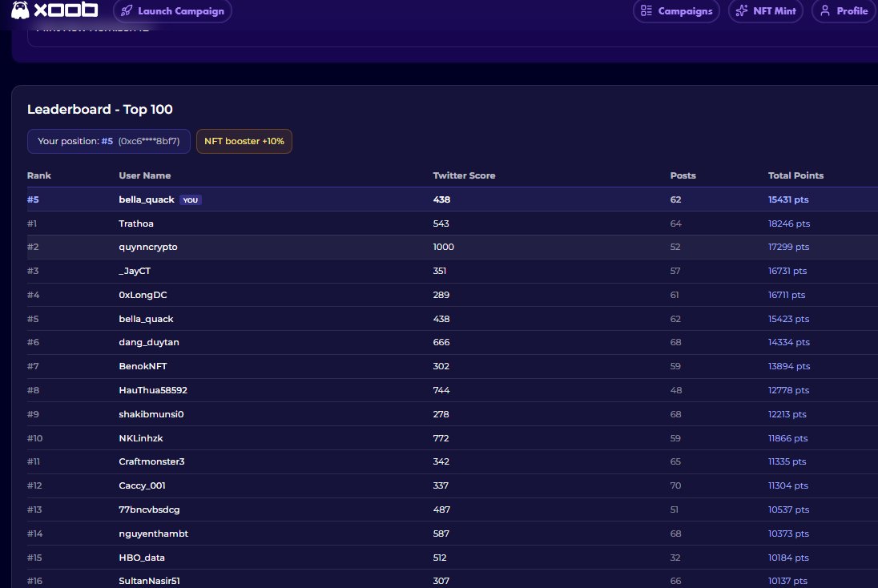Select user name 0xLongDC
Image resolution: width=878 pixels, height=588 pixels.
pyautogui.click(x=143, y=295)
